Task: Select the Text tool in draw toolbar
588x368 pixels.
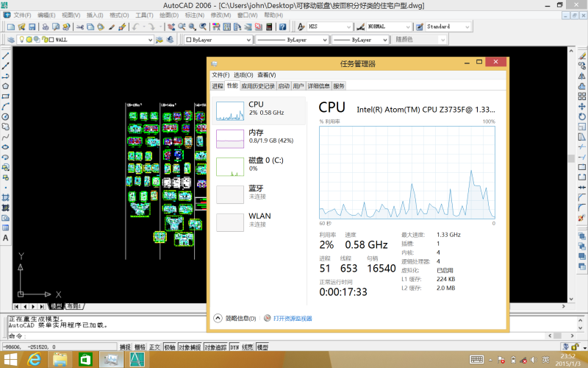Action: pyautogui.click(x=6, y=238)
